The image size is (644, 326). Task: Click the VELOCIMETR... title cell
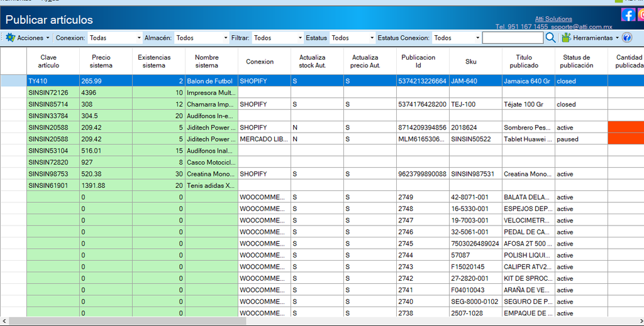(528, 220)
